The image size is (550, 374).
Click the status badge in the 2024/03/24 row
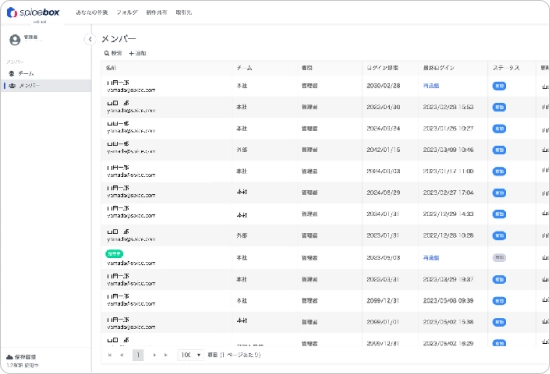click(x=499, y=129)
